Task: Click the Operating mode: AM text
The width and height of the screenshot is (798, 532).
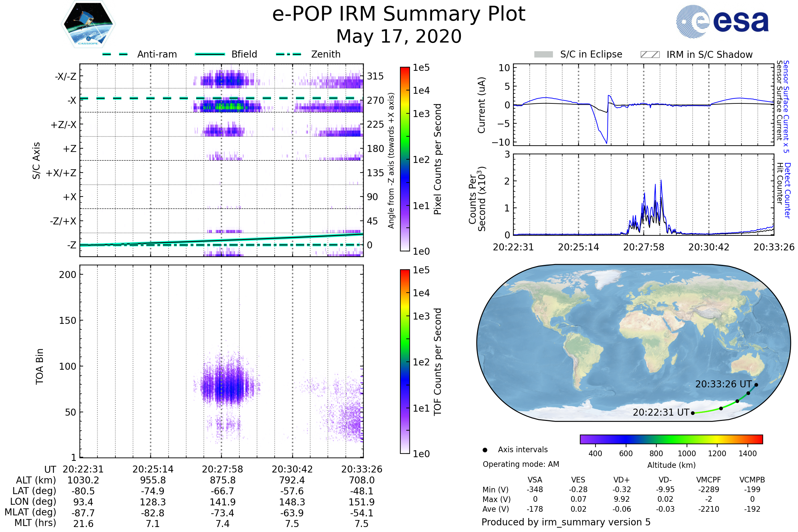Action: [x=521, y=464]
